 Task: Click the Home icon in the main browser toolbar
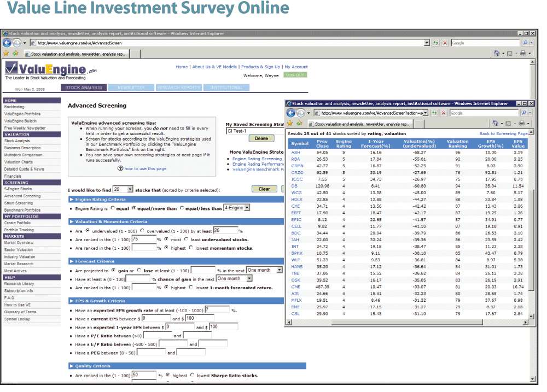[497, 54]
